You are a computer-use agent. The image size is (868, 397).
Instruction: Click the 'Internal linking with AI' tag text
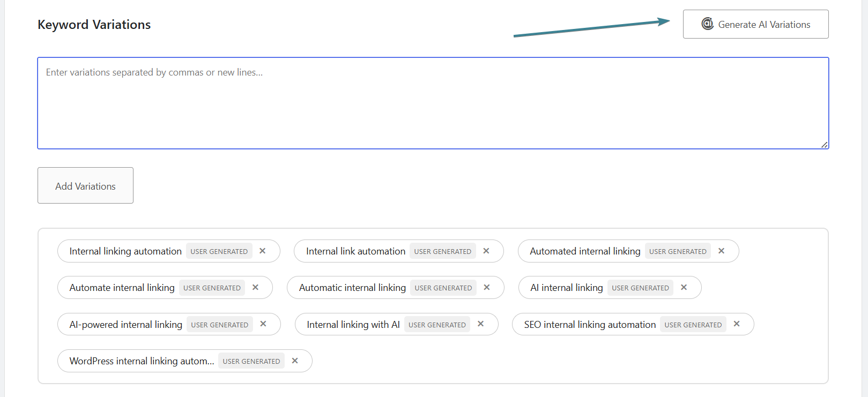coord(353,325)
